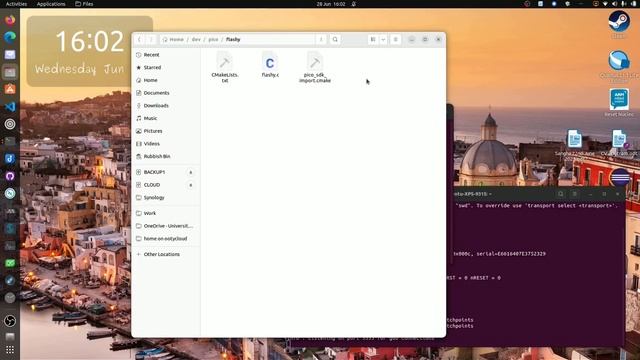Expand the view options dropdown arrow
The height and width of the screenshot is (360, 640).
pyautogui.click(x=383, y=40)
